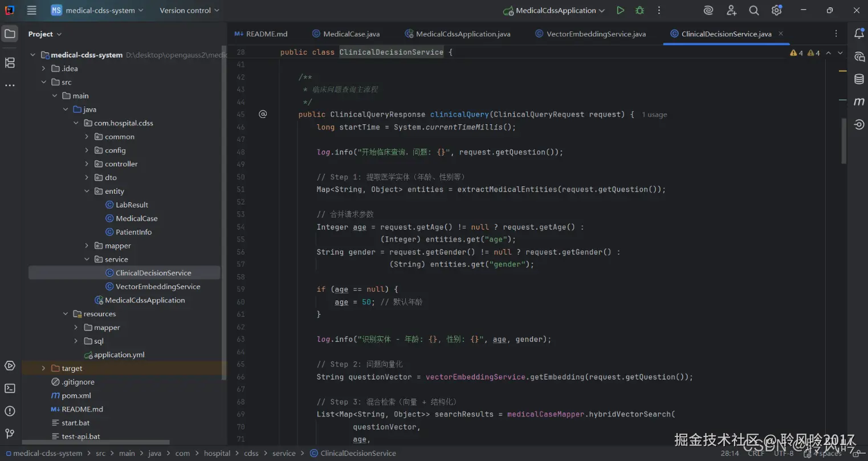The height and width of the screenshot is (461, 868).
Task: Collapse the entity package folder
Action: pyautogui.click(x=87, y=191)
